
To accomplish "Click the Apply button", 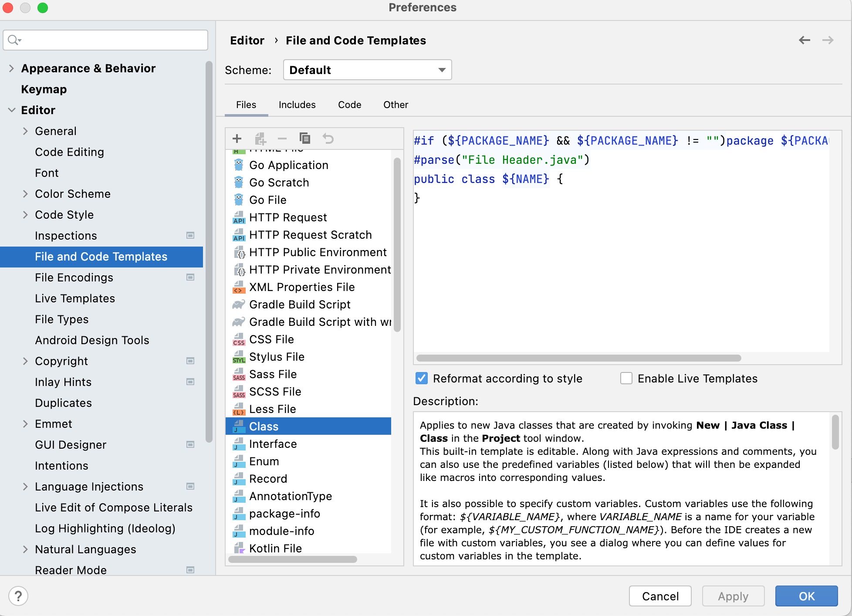I will (733, 596).
